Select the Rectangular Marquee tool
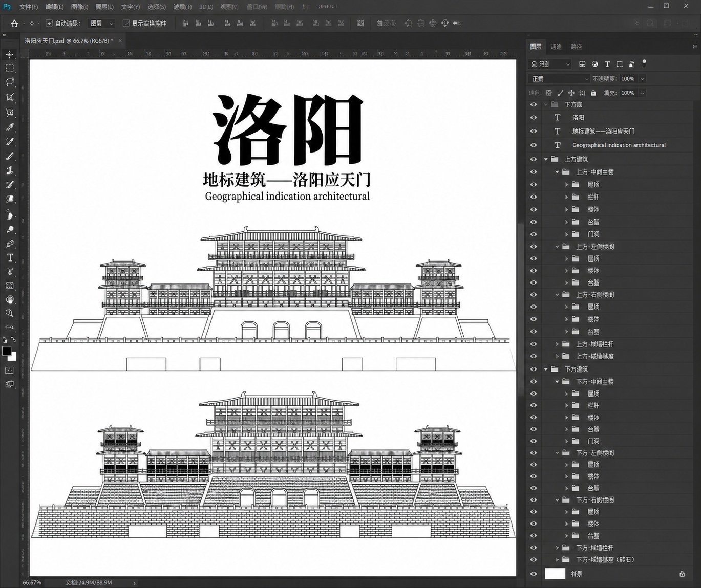This screenshot has width=701, height=588. click(10, 68)
